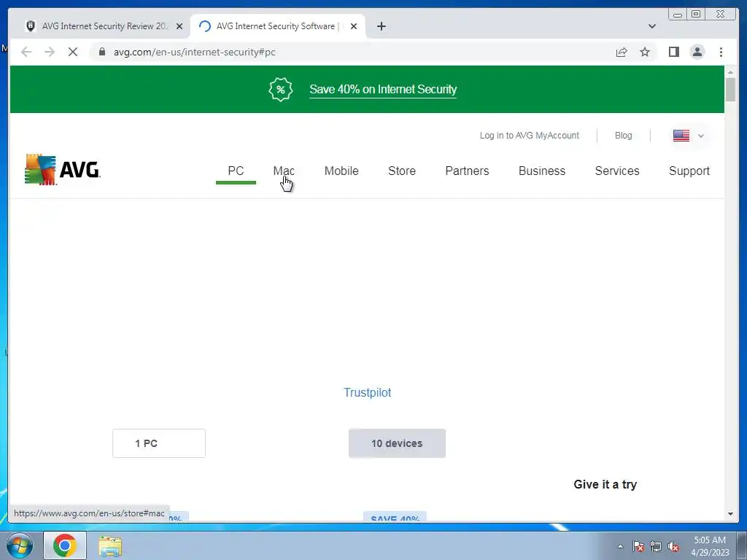Open the Mac navigation menu
Viewport: 747px width, 560px height.
pyautogui.click(x=284, y=171)
